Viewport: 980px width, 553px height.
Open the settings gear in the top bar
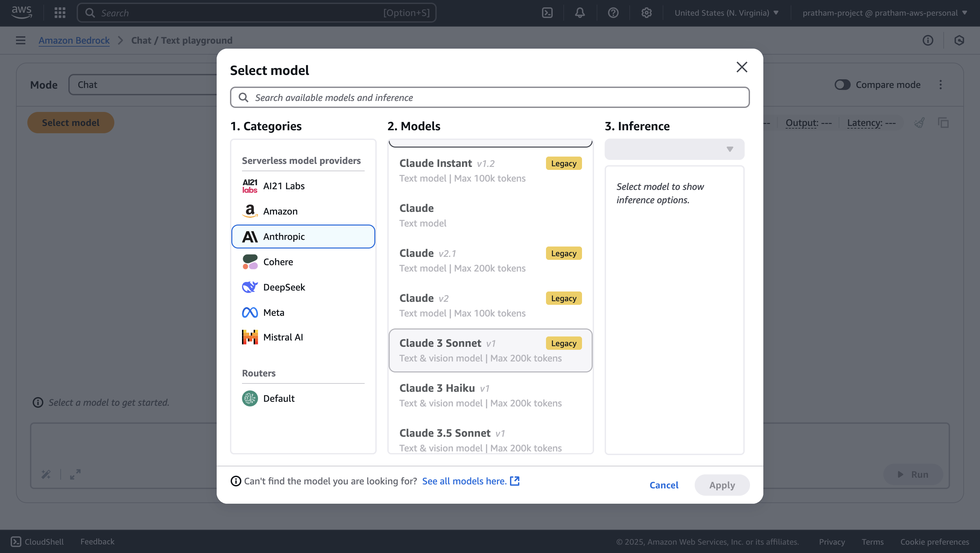coord(646,13)
